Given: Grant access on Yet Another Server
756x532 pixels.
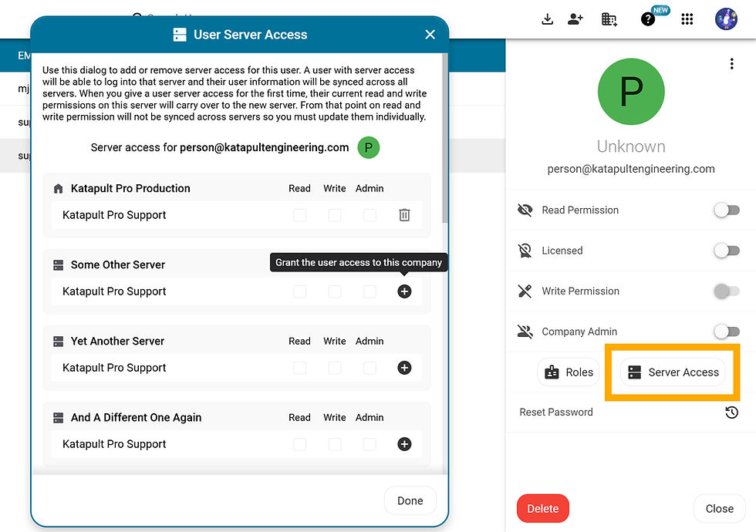Looking at the screenshot, I should click(x=404, y=368).
